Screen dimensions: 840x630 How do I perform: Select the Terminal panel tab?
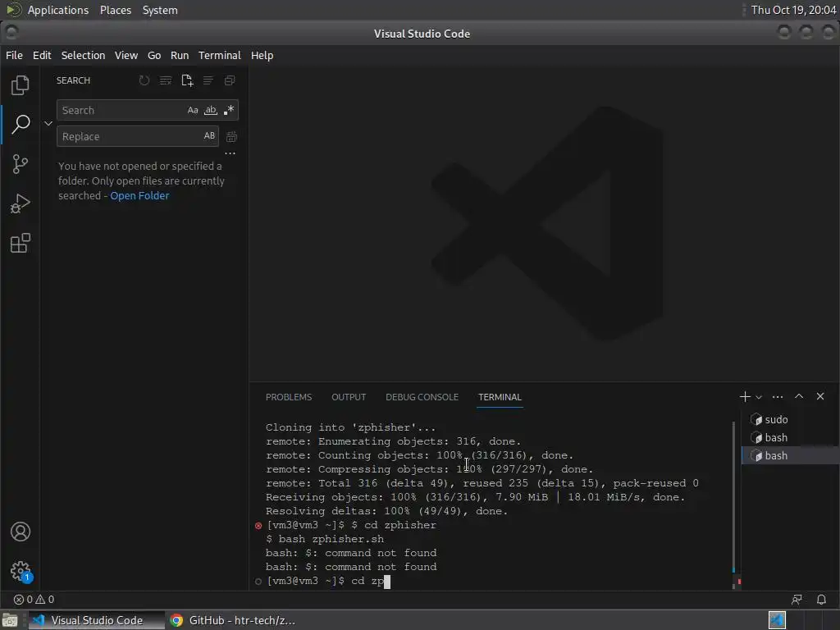(x=500, y=397)
